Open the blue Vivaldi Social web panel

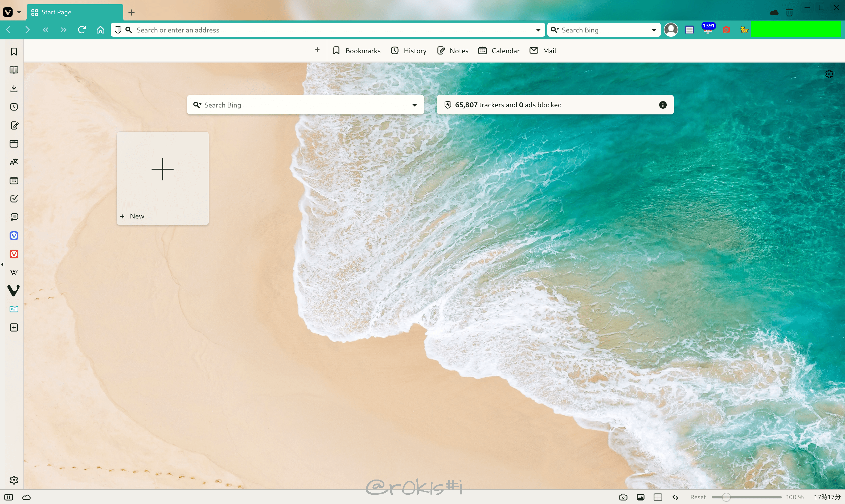pos(14,236)
